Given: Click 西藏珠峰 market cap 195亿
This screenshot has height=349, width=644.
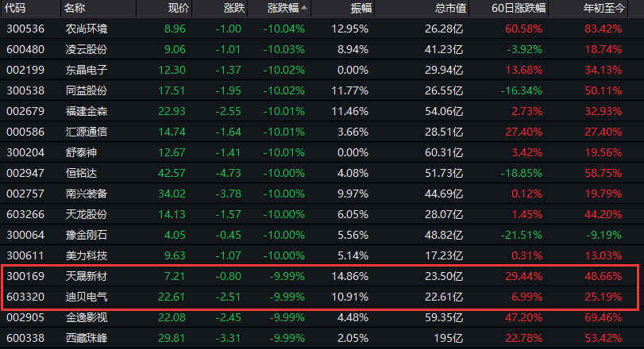Looking at the screenshot, I should tap(449, 338).
